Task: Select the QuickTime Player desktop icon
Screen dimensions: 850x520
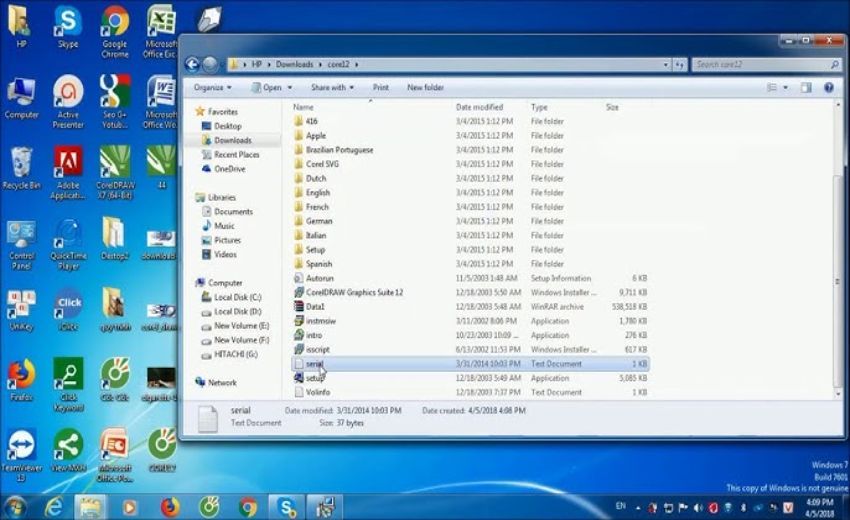Action: 68,245
